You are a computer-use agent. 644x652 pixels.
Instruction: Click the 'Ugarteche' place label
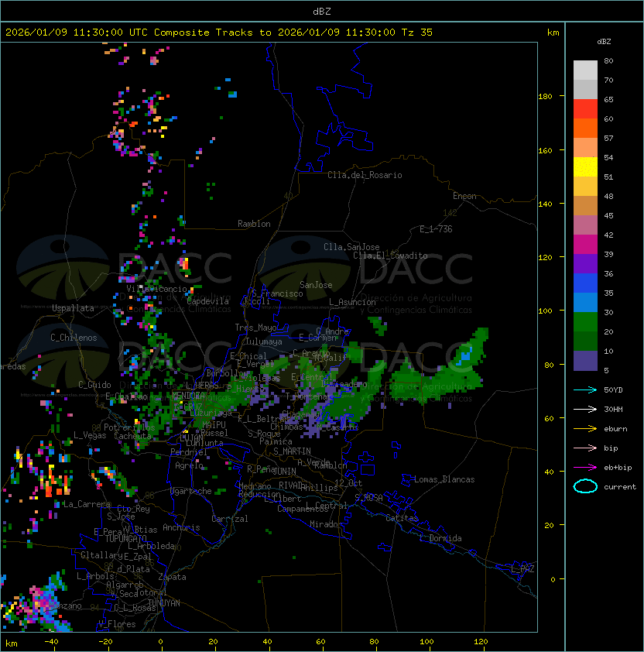191,491
